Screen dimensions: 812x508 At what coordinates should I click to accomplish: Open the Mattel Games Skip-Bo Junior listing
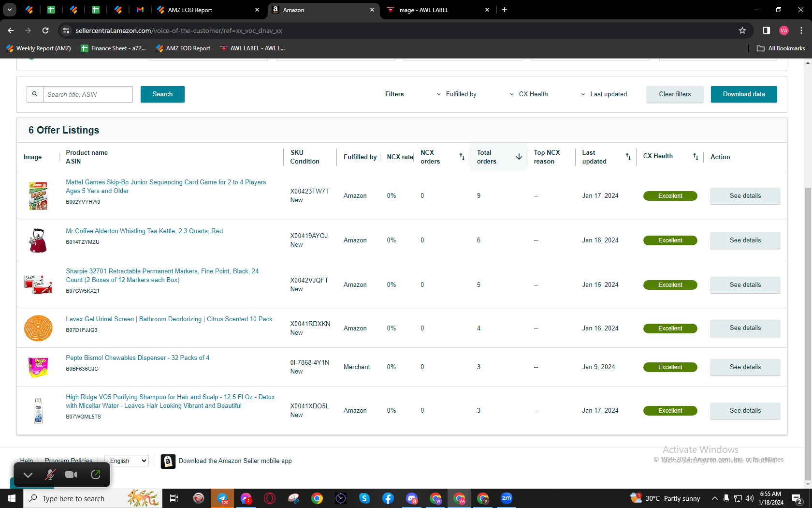click(166, 187)
